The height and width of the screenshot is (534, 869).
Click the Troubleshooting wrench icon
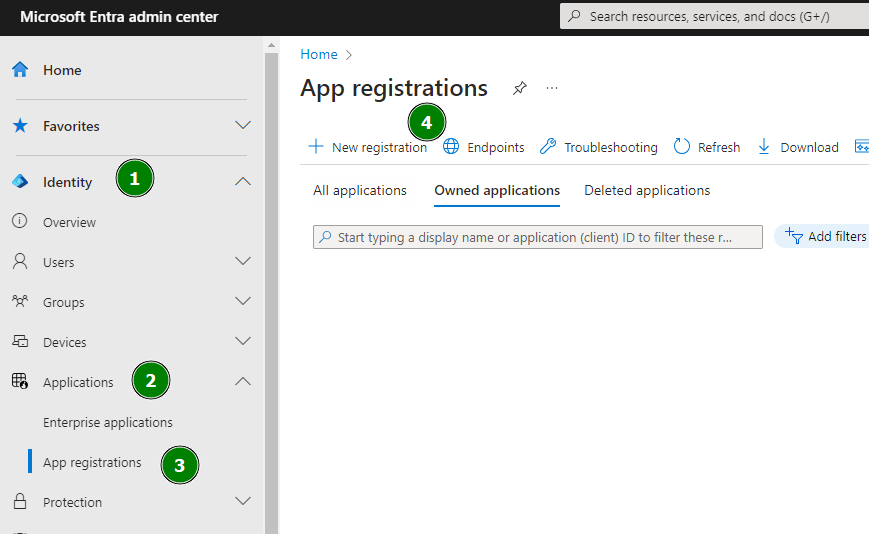(x=548, y=146)
